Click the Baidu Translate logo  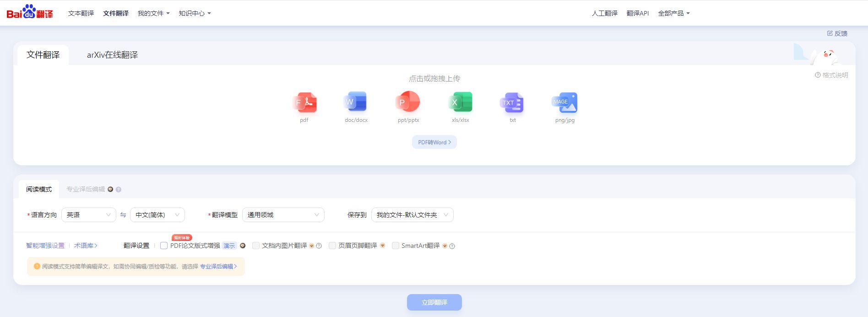pos(30,11)
